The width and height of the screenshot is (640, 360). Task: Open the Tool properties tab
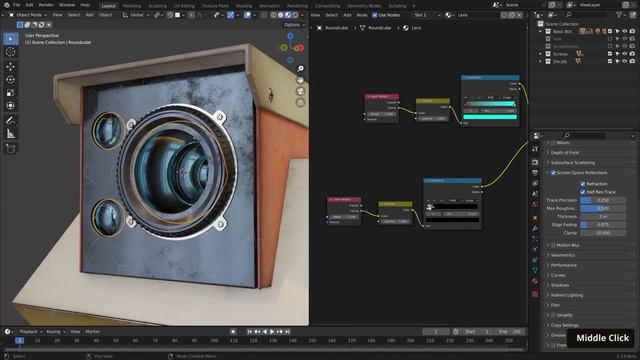535,149
